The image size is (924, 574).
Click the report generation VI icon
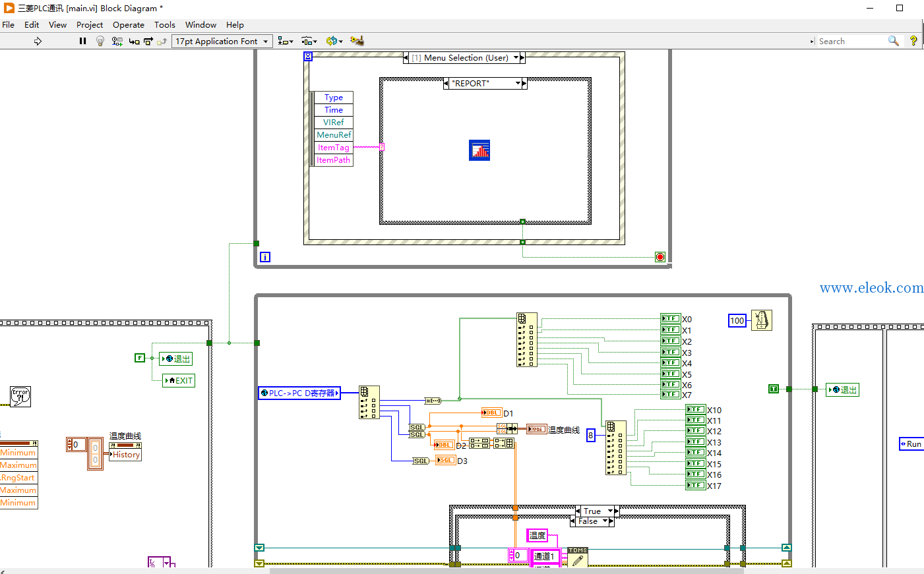coord(479,150)
